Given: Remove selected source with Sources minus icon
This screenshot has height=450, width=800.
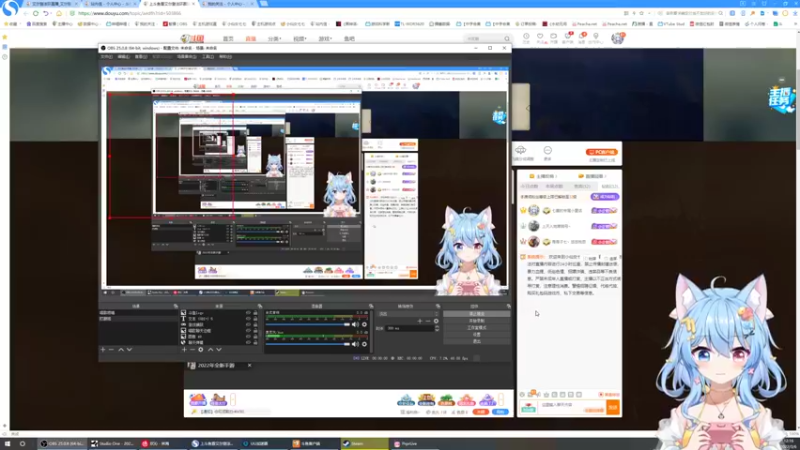Looking at the screenshot, I should click(192, 350).
